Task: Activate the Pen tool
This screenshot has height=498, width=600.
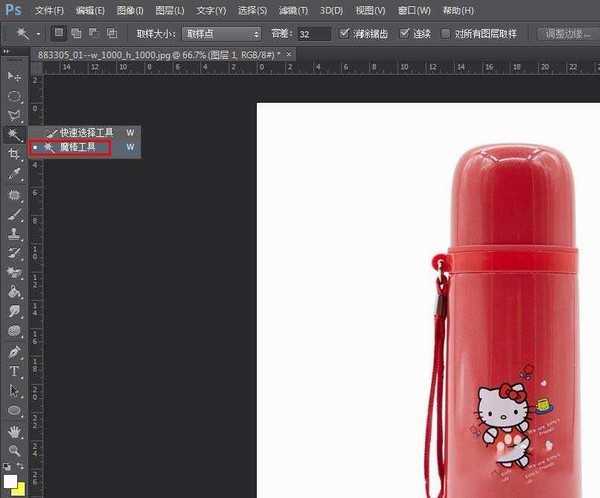Action: coord(14,352)
